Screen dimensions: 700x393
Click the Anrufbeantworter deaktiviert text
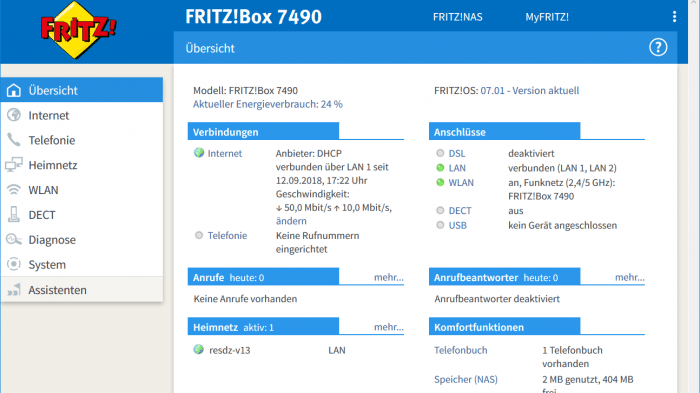pyautogui.click(x=497, y=299)
